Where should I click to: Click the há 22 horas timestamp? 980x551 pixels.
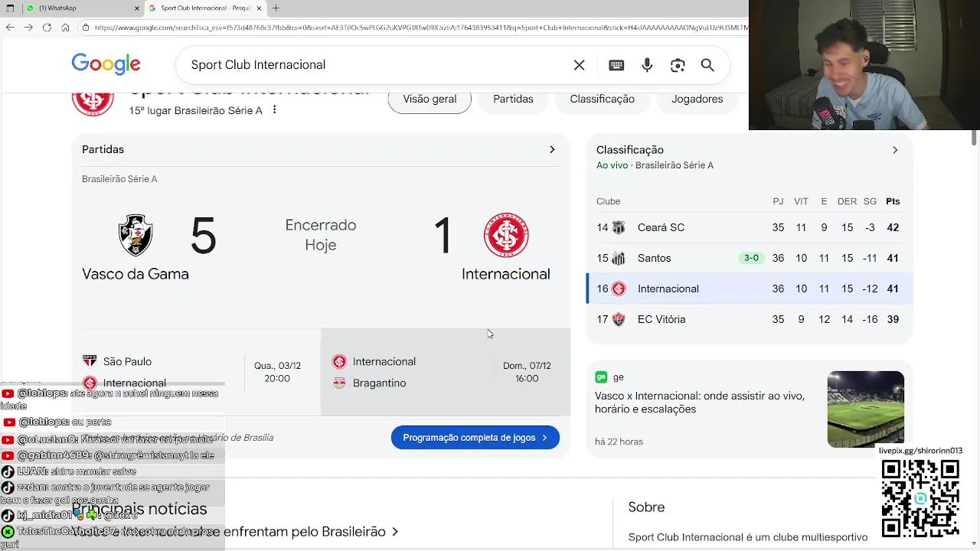coord(619,442)
